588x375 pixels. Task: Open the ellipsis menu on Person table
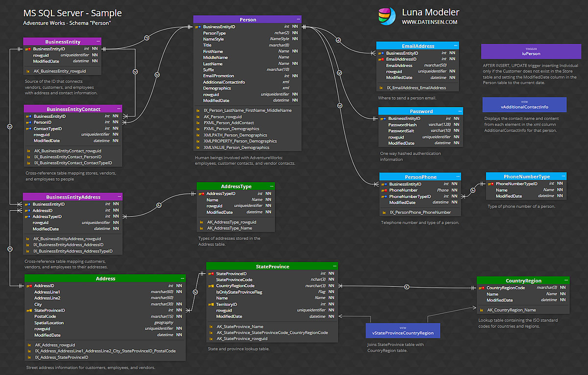coord(297,20)
